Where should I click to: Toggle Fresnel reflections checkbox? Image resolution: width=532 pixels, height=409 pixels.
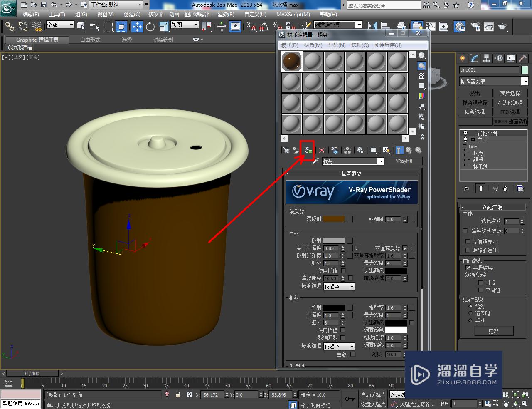click(x=405, y=248)
